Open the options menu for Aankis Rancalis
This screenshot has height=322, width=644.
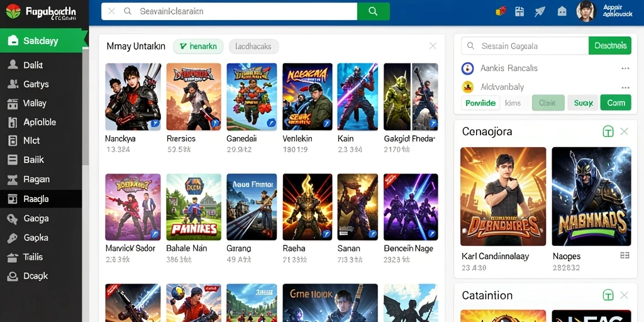625,69
